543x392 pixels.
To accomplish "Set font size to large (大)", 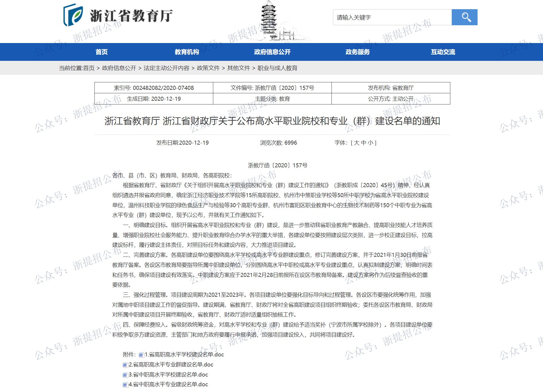I will click(357, 143).
